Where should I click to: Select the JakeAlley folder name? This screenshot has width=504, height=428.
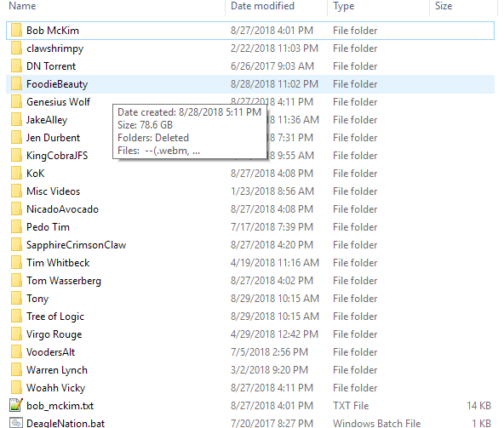(47, 120)
